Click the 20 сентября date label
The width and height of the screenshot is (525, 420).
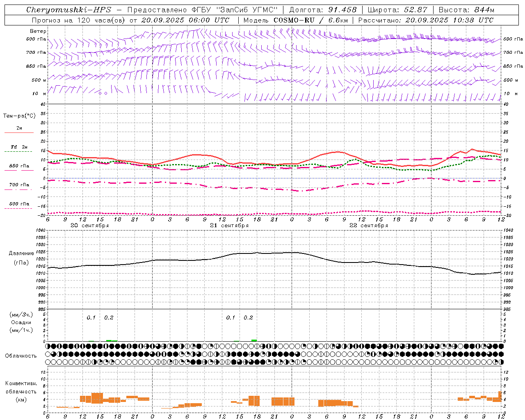pyautogui.click(x=90, y=226)
